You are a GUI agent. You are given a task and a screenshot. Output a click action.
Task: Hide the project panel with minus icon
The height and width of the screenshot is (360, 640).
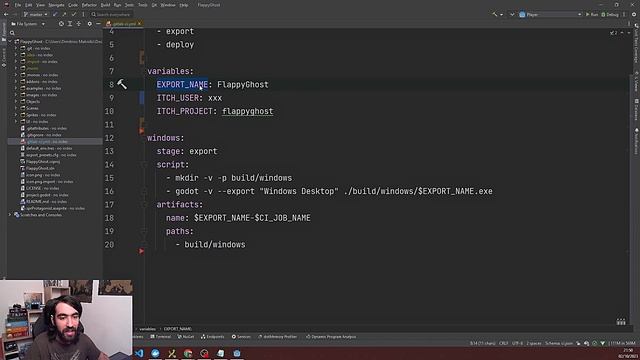click(x=98, y=24)
